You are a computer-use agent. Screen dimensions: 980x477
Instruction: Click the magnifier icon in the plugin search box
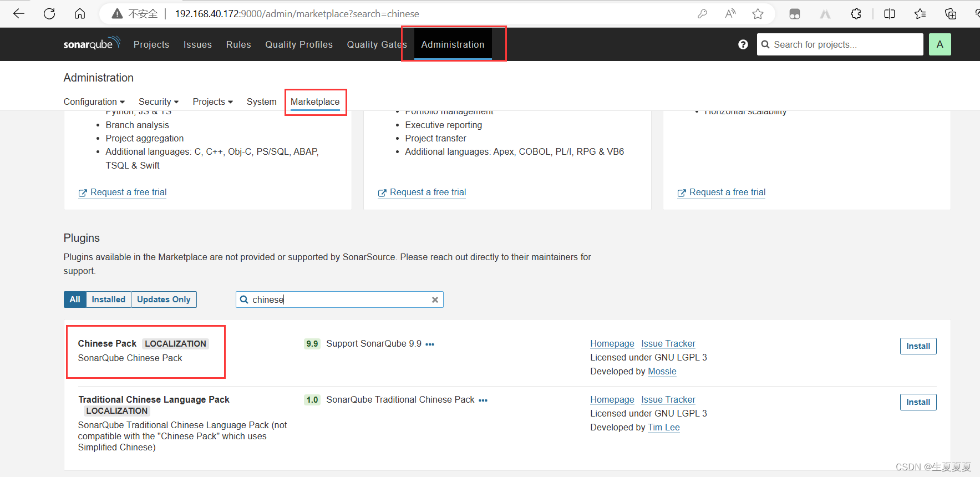[x=244, y=300]
